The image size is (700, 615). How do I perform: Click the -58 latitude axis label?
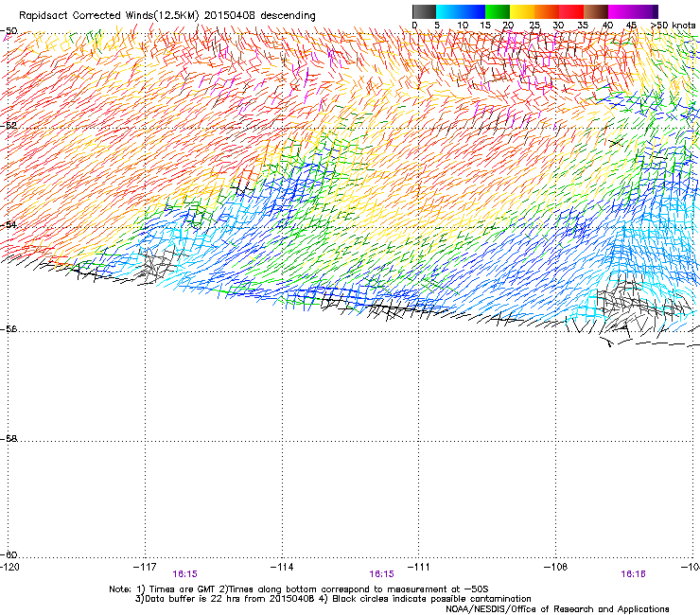click(9, 439)
